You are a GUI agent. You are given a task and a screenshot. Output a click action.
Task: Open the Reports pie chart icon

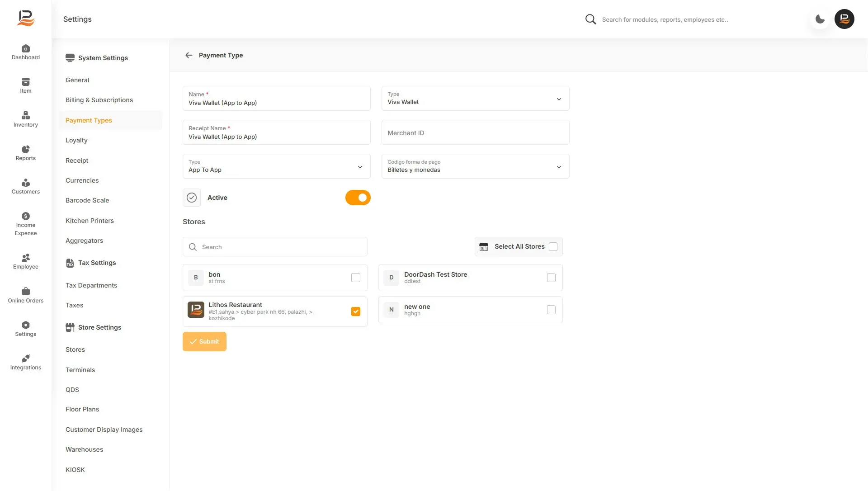(26, 149)
